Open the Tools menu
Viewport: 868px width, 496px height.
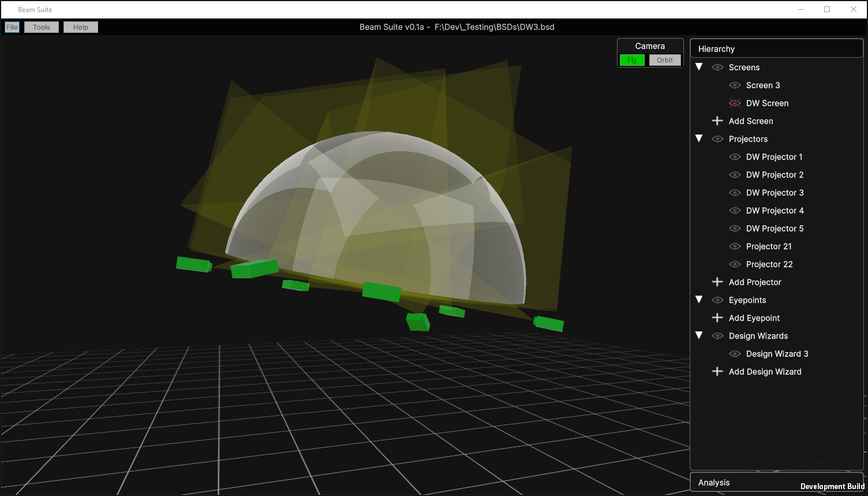pyautogui.click(x=42, y=27)
